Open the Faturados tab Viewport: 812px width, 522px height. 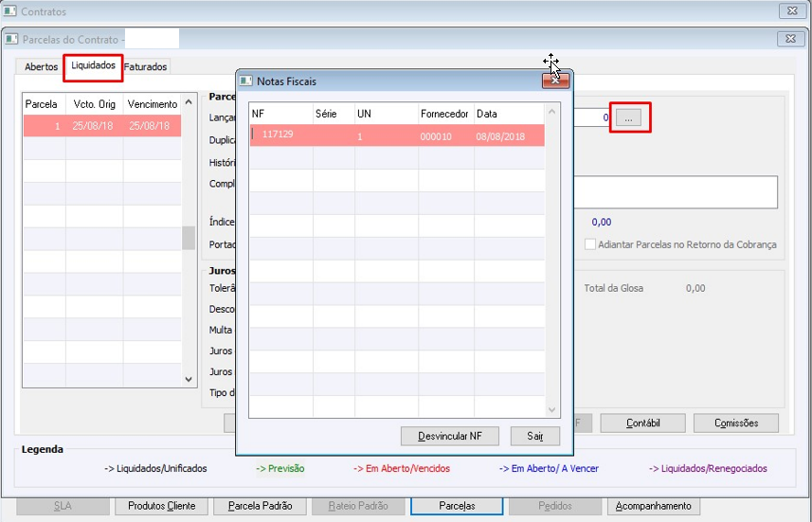coord(146,67)
